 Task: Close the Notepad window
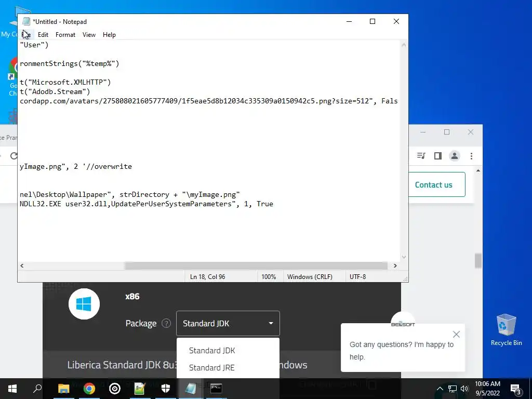(396, 21)
